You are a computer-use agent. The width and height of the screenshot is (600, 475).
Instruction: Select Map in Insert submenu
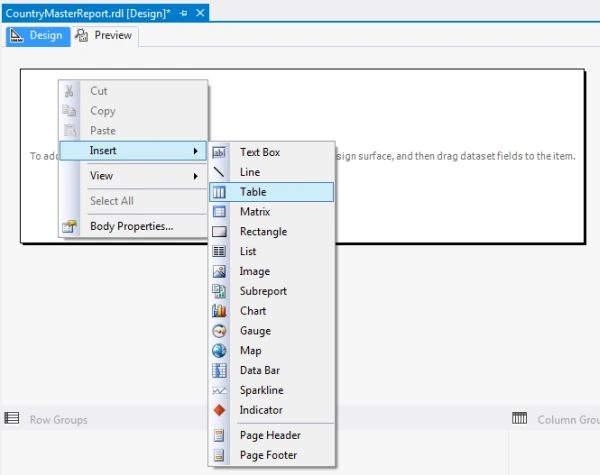(x=272, y=351)
